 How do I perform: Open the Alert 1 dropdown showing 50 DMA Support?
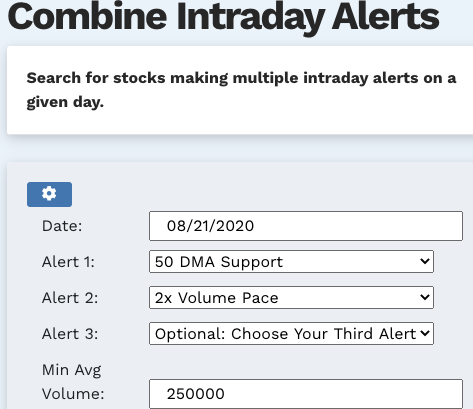tap(291, 262)
